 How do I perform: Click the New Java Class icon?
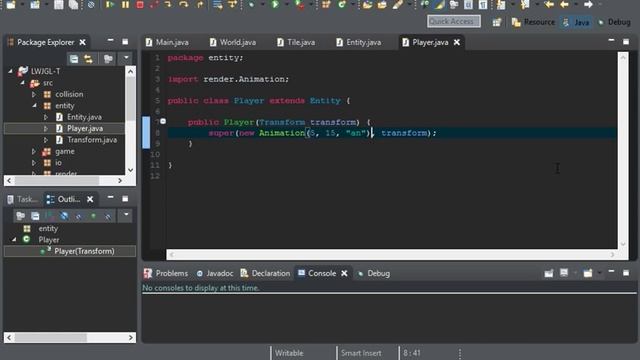point(342,5)
